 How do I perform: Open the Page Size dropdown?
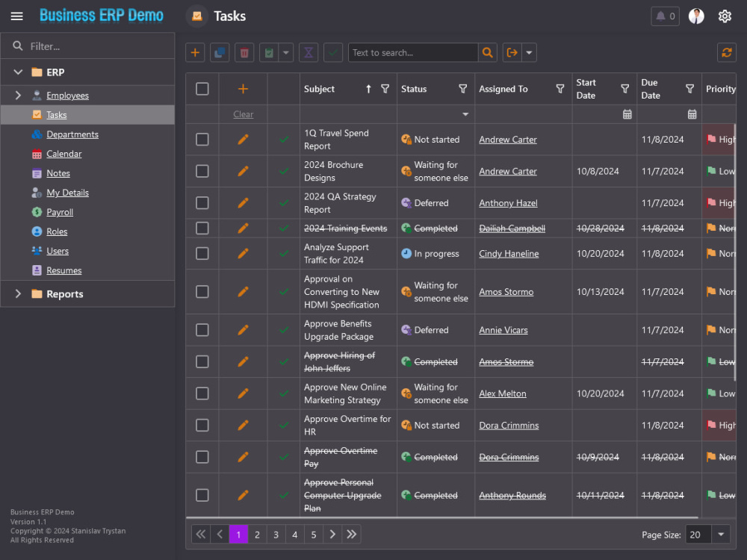tap(721, 535)
